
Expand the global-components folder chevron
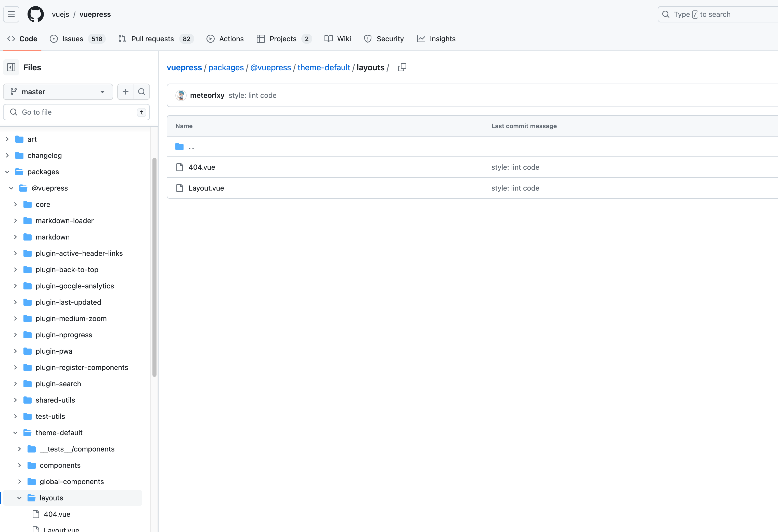[19, 482]
